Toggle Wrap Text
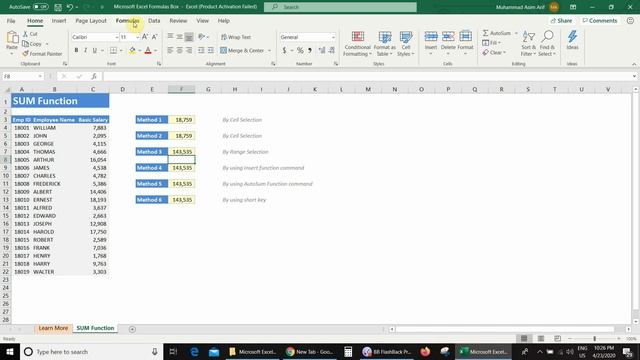The height and width of the screenshot is (360, 640). coord(236,37)
